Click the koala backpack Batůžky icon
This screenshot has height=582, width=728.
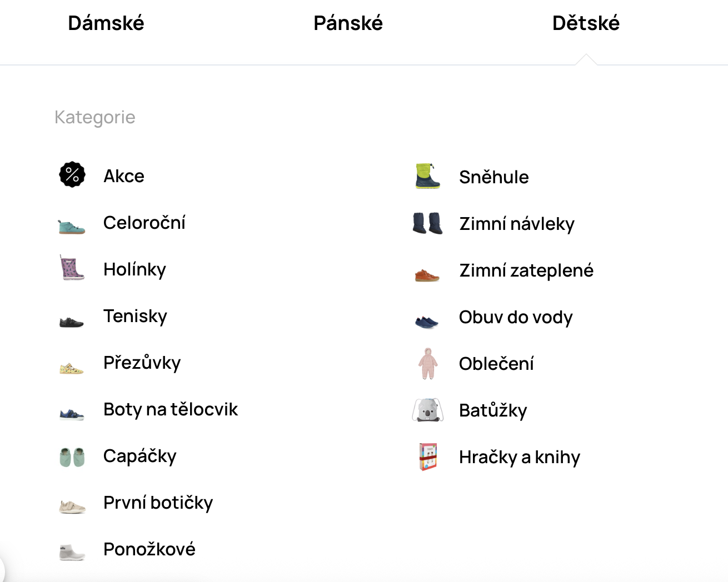[427, 410]
